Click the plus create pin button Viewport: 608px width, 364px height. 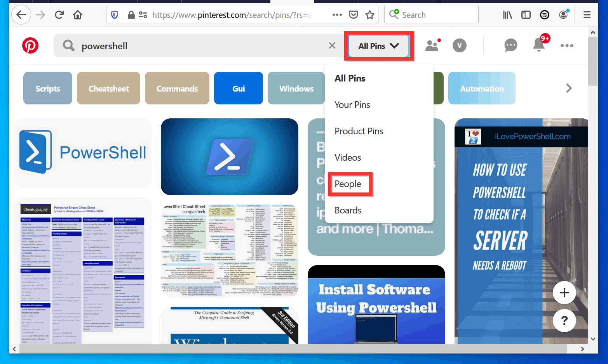[x=564, y=293]
